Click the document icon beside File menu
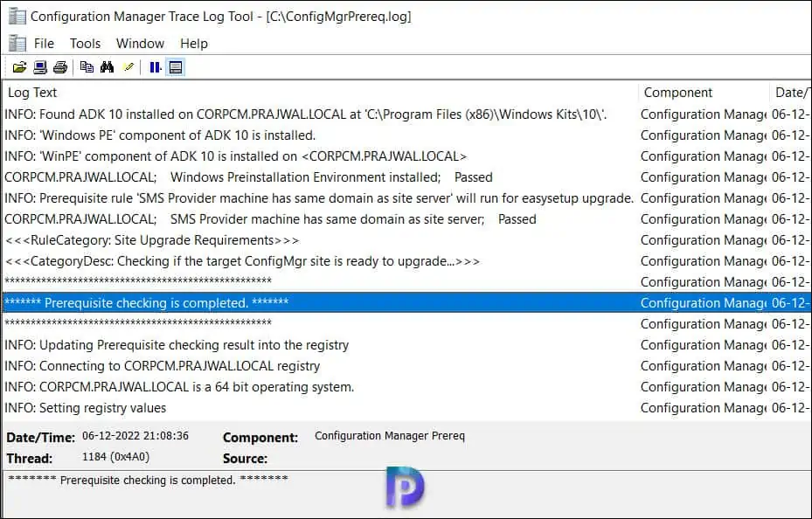The image size is (812, 519). (17, 44)
